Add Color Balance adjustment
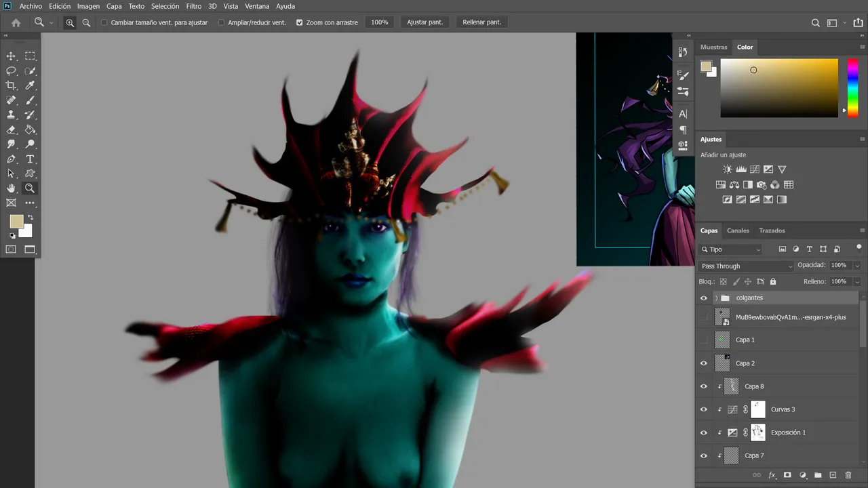 pos(734,184)
